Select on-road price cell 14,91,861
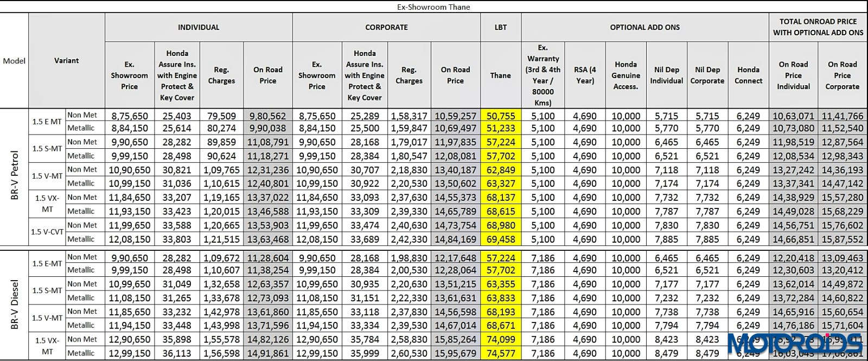Viewport: 868px width, 361px height. 267,353
